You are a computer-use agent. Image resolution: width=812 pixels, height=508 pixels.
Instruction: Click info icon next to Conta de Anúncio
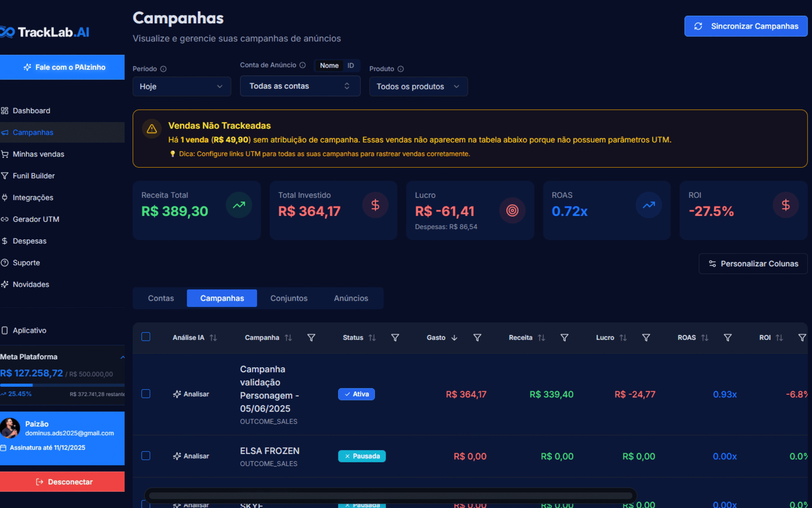(x=302, y=65)
